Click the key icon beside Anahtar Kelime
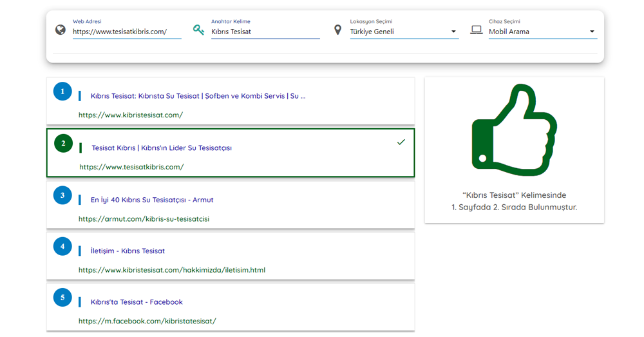 tap(199, 30)
